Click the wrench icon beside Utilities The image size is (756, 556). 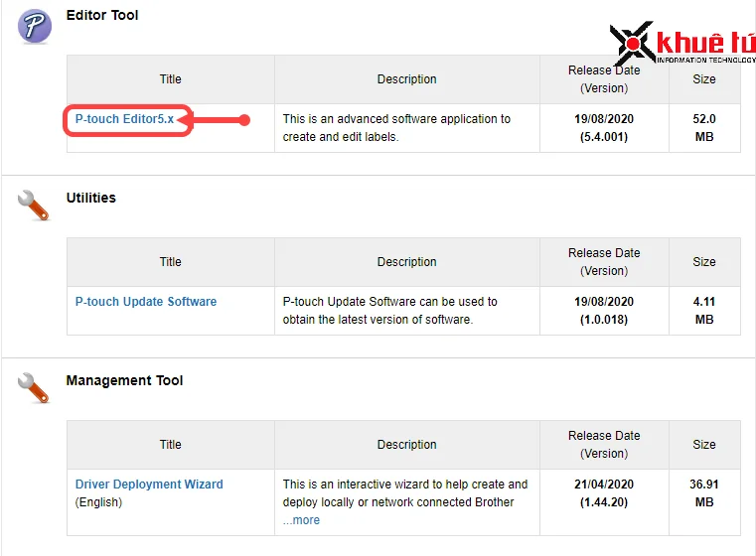pos(34,205)
